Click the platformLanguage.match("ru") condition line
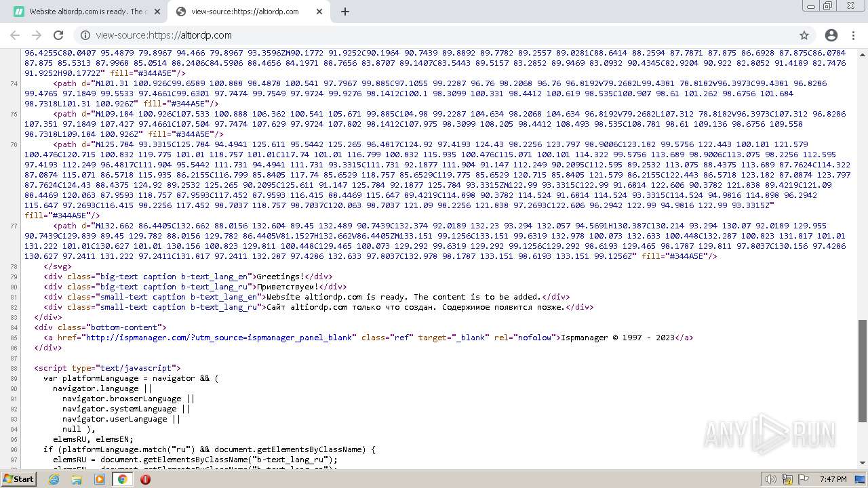 pyautogui.click(x=209, y=449)
